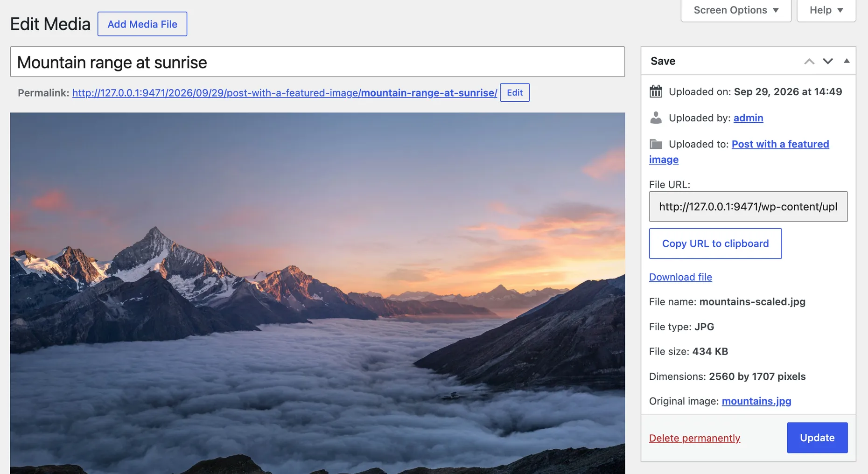Viewport: 868px width, 474px height.
Task: Open 'Post with a featured image' link
Action: click(x=780, y=144)
